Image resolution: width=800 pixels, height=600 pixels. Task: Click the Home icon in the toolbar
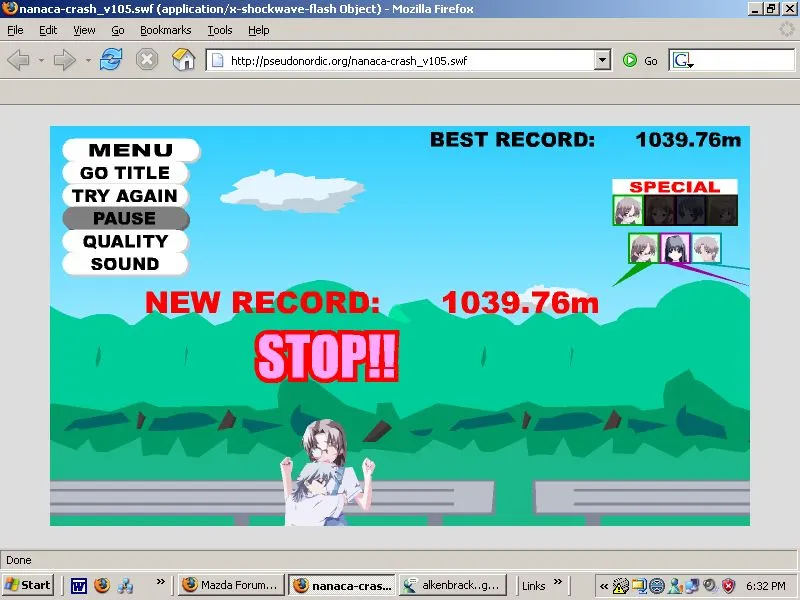pyautogui.click(x=184, y=59)
